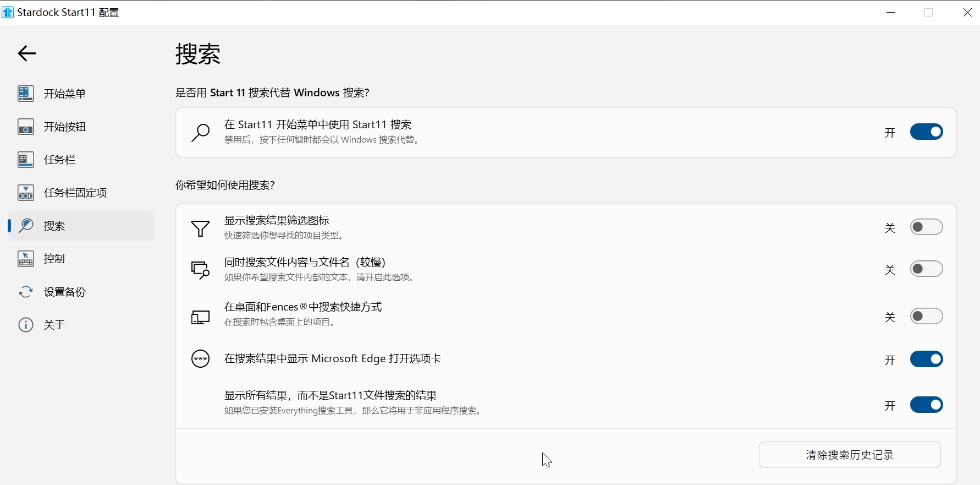
Task: Disable Microsoft Edge 打开选项卡 toggle
Action: 927,359
